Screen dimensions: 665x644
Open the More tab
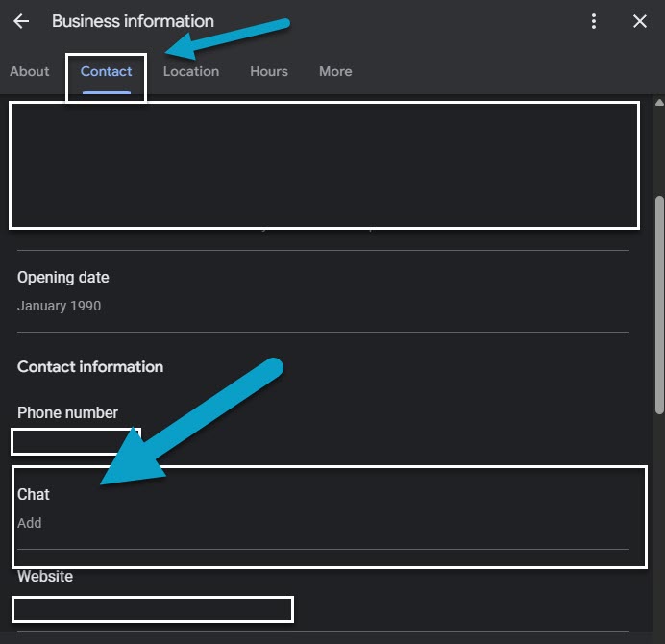tap(335, 71)
